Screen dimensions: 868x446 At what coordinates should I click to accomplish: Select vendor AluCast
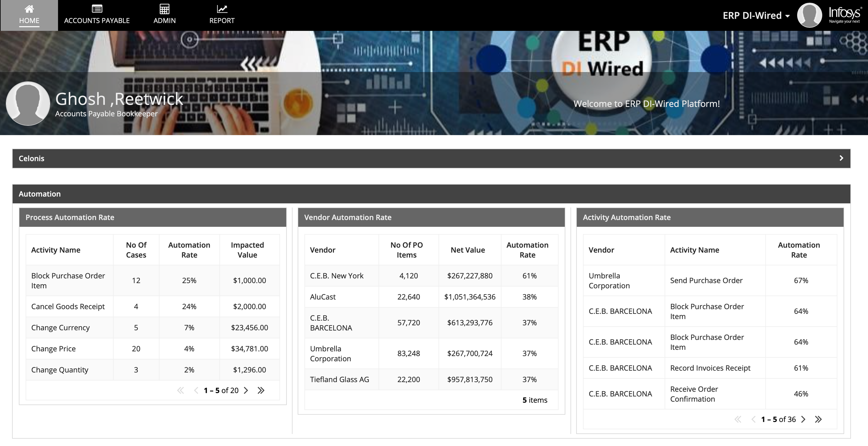[323, 297]
